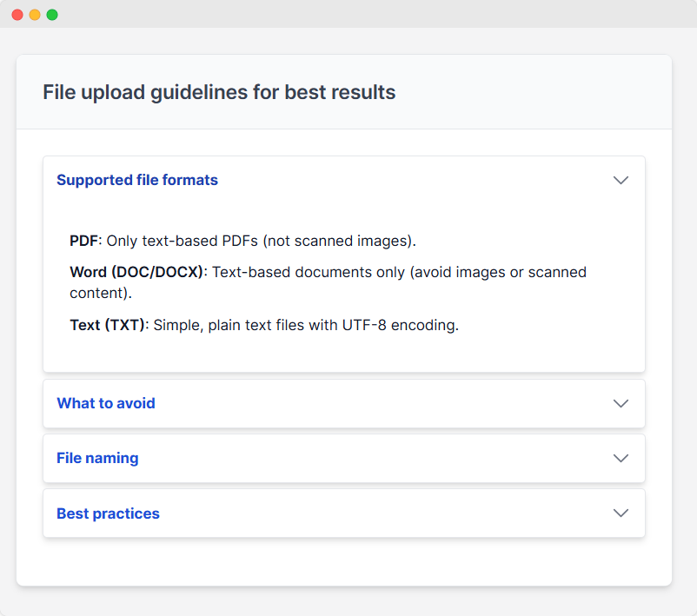The height and width of the screenshot is (616, 697).
Task: Click the scanned content continuation line
Action: [100, 293]
